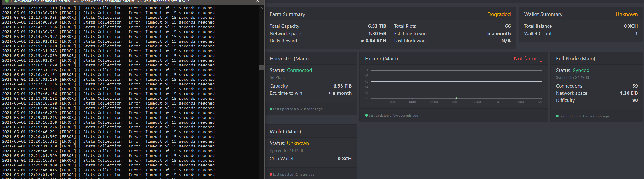Open the Chia Wallet entry
The image size is (644, 179).
point(282,158)
